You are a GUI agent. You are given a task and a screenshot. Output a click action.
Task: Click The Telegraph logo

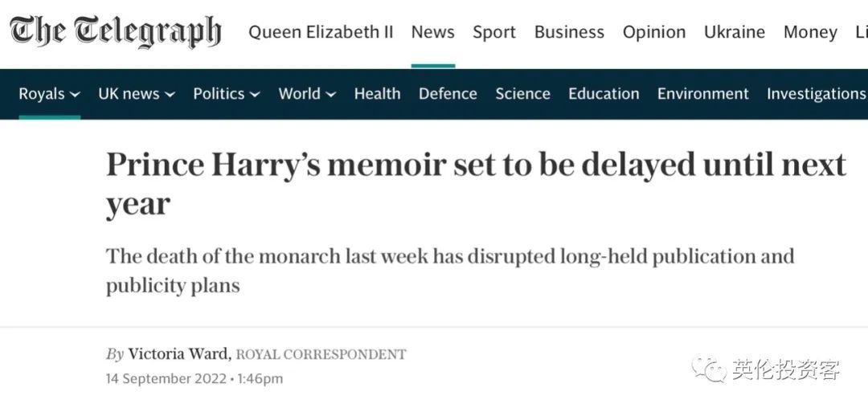[x=115, y=32]
